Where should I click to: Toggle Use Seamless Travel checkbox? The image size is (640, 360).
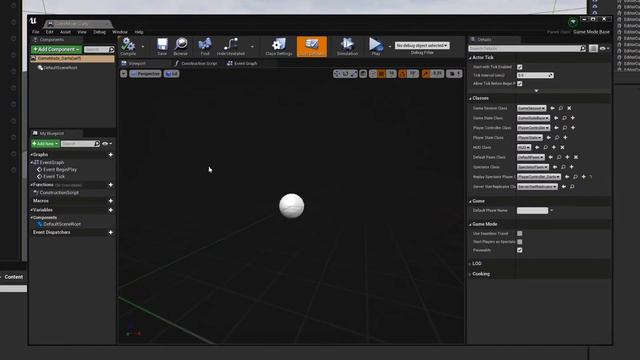[520, 233]
